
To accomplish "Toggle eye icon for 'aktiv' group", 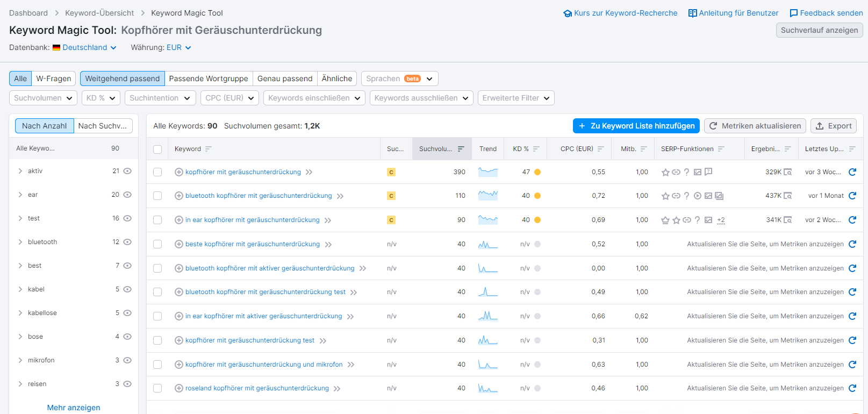I will 127,171.
